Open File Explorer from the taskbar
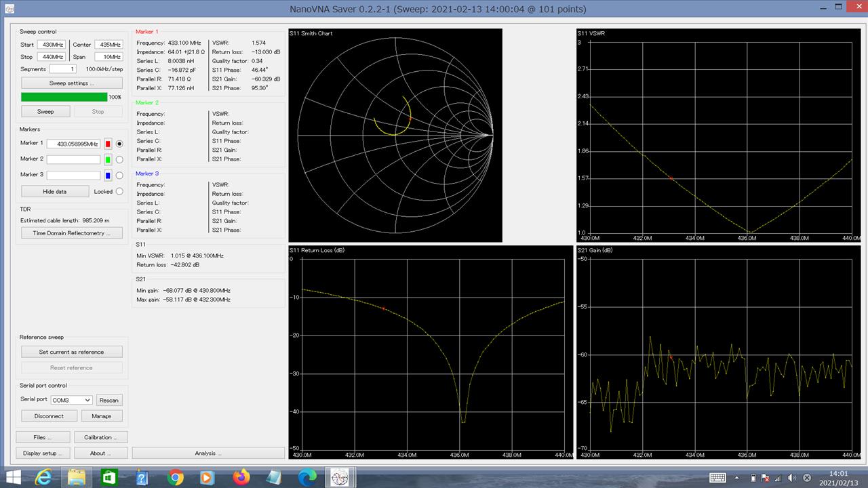Viewport: 868px width, 488px height. click(x=76, y=477)
